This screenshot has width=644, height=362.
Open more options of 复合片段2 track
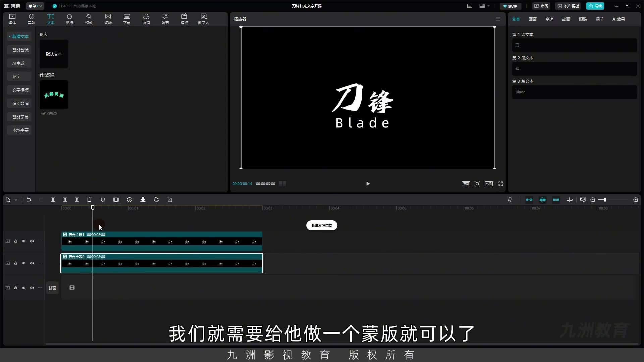pyautogui.click(x=40, y=263)
